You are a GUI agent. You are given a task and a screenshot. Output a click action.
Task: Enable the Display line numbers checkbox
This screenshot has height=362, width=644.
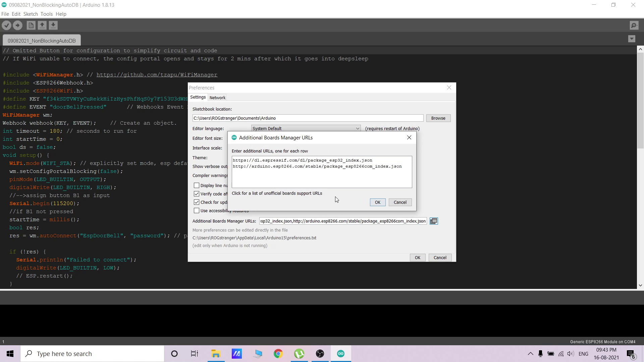point(197,186)
